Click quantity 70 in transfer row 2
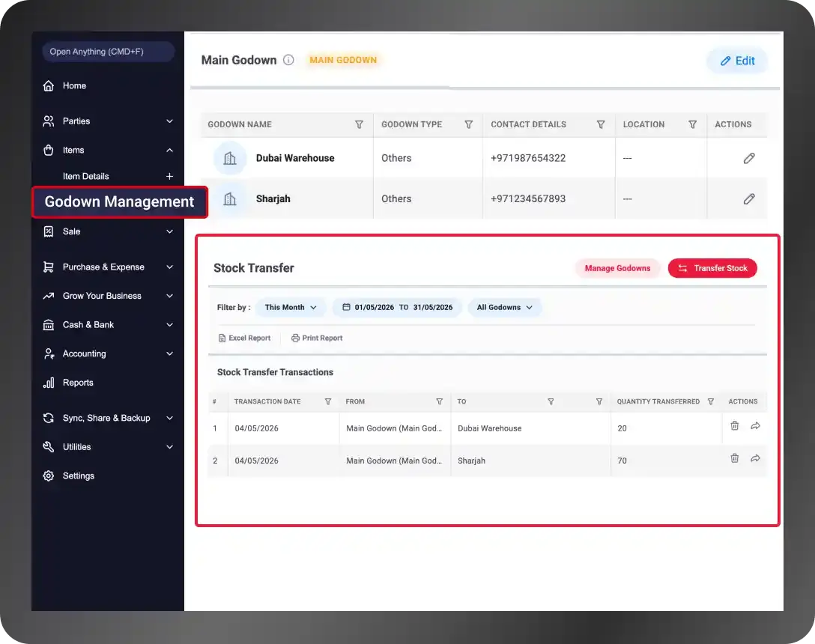 point(622,461)
